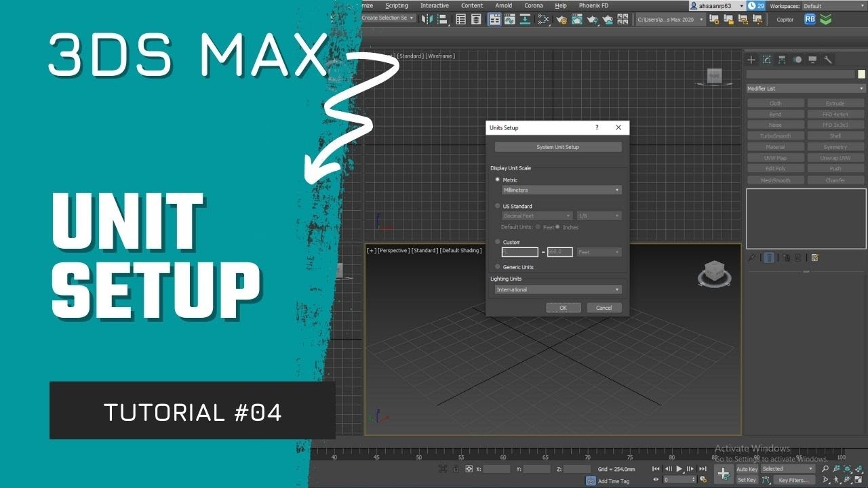Click the System Unit Setup button
868x488 pixels.
(x=558, y=147)
